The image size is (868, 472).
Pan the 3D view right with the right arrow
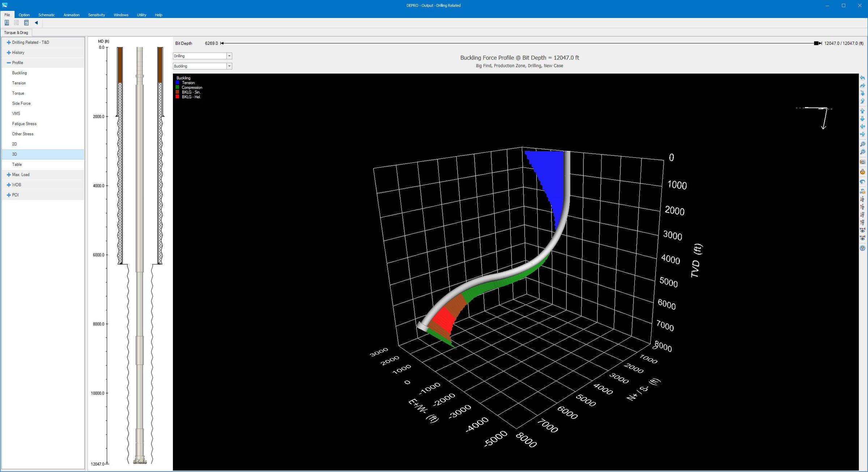point(863,134)
